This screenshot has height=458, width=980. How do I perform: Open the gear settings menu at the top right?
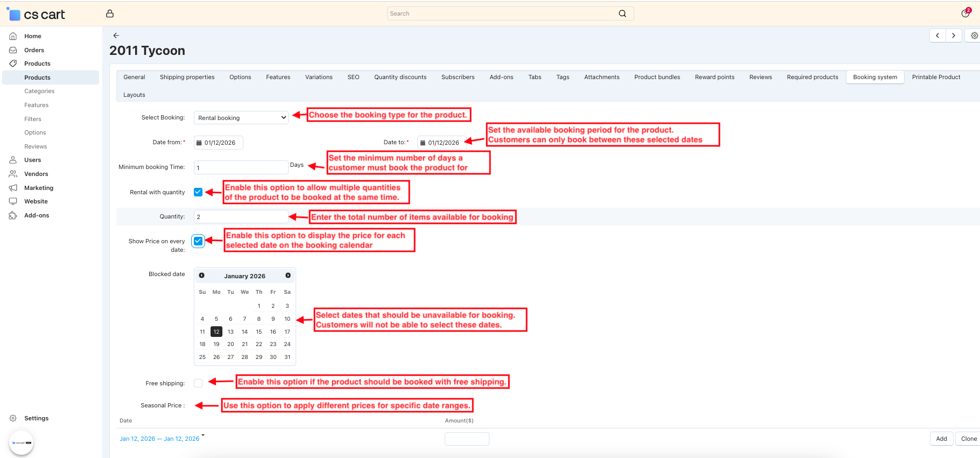[x=974, y=36]
